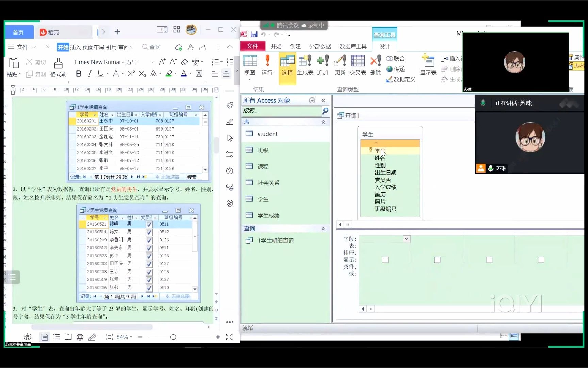Click the web layout globe icon in WPS

(80, 337)
